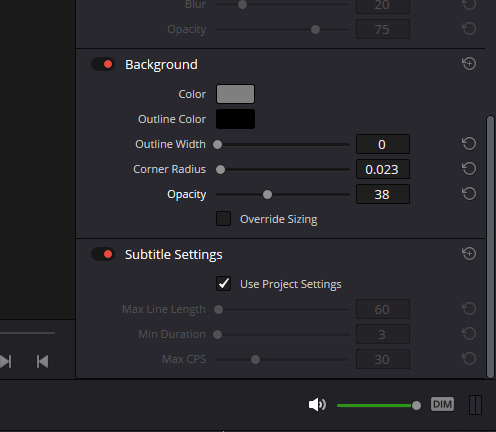
Task: Click the Corner Radius label
Action: [x=169, y=169]
